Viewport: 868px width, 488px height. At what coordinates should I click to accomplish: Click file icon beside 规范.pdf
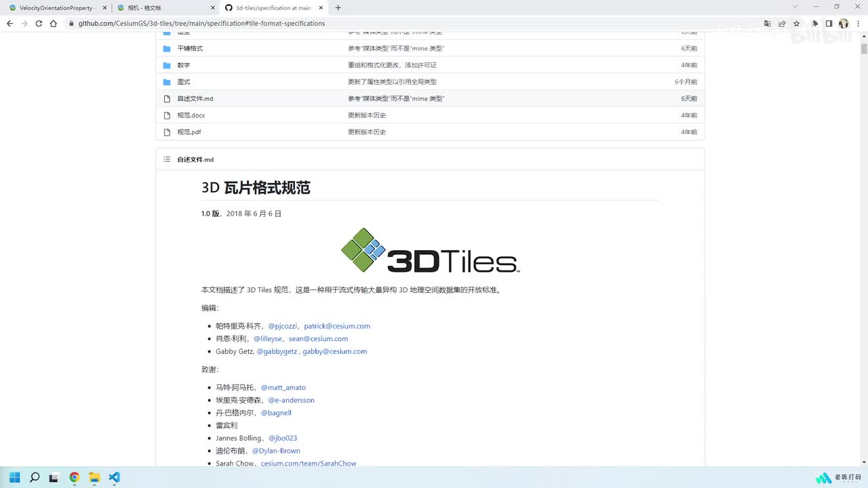[167, 132]
